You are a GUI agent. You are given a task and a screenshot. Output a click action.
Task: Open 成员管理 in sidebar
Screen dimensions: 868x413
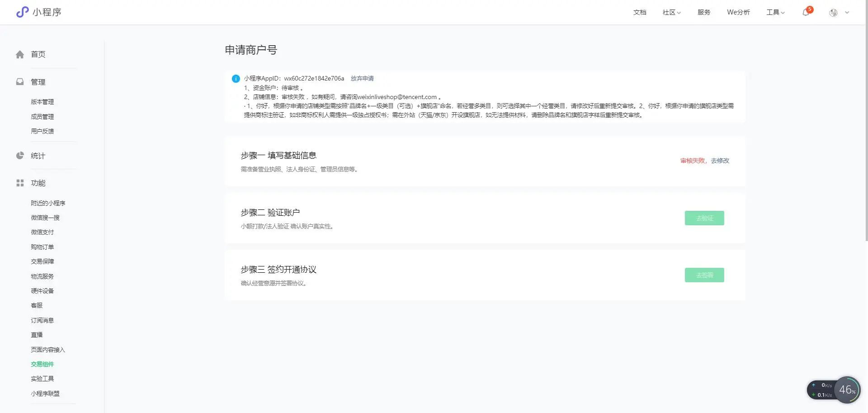pyautogui.click(x=42, y=117)
